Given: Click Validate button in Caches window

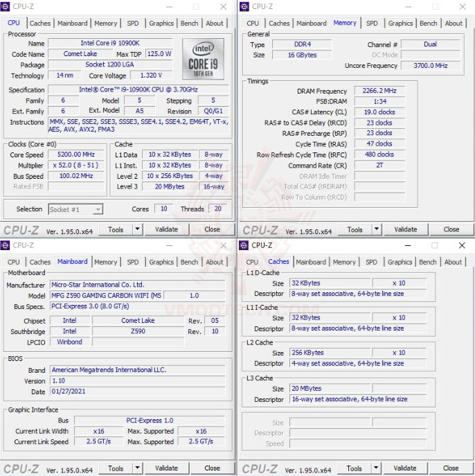Looking at the screenshot, I should (405, 468).
